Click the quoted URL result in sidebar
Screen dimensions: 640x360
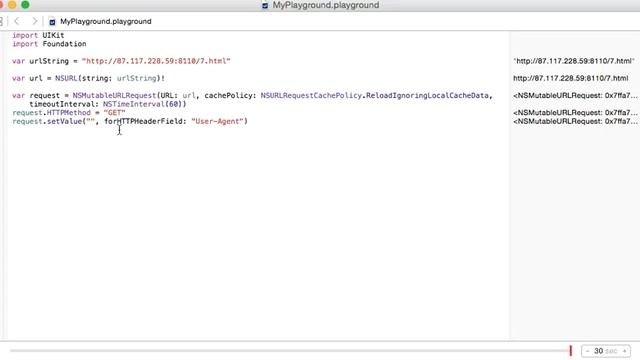(574, 61)
